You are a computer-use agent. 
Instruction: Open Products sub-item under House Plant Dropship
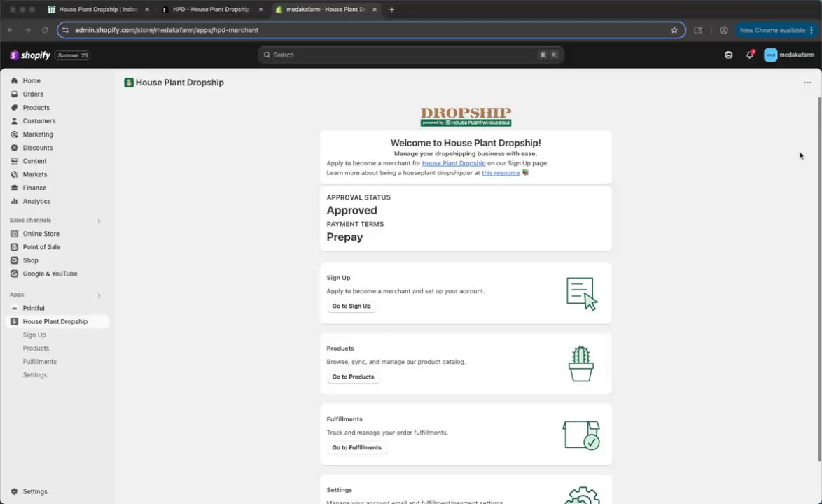coord(36,349)
